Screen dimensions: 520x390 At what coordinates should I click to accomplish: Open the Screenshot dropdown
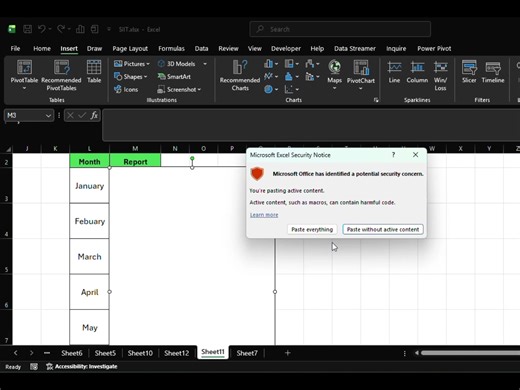pyautogui.click(x=179, y=89)
